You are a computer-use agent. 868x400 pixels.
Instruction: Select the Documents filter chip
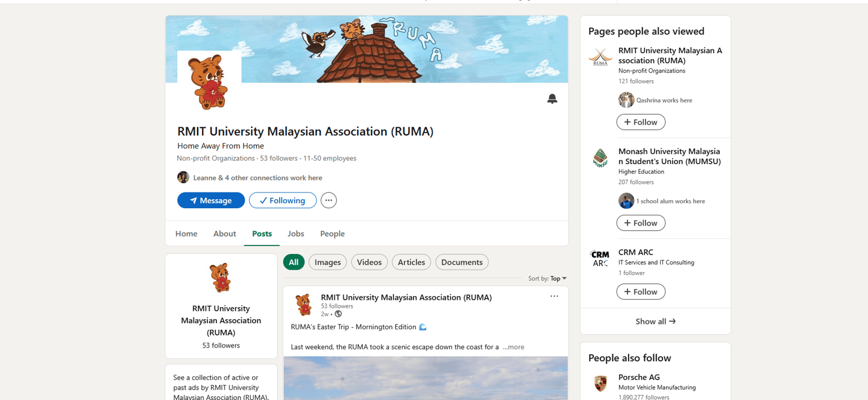click(462, 262)
